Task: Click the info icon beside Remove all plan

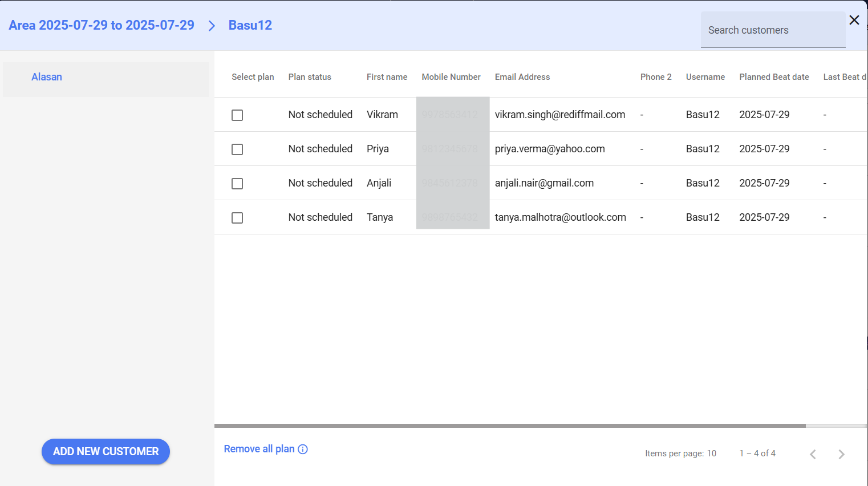Action: (x=303, y=449)
